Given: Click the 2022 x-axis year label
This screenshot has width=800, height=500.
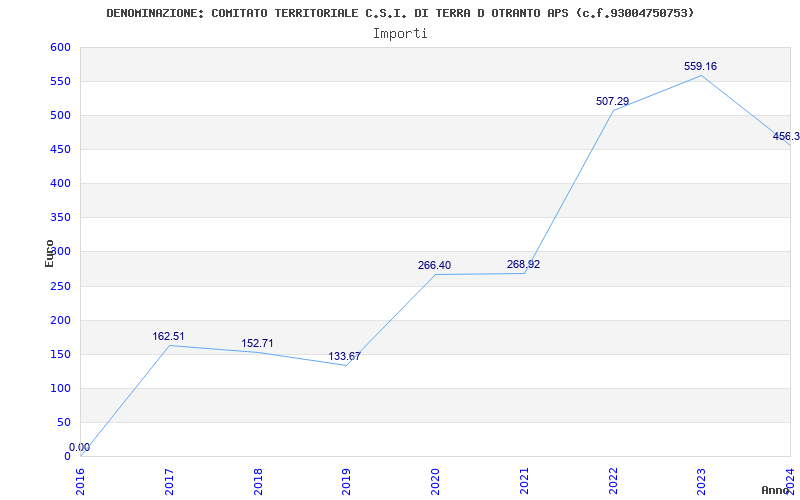Looking at the screenshot, I should (x=613, y=482).
